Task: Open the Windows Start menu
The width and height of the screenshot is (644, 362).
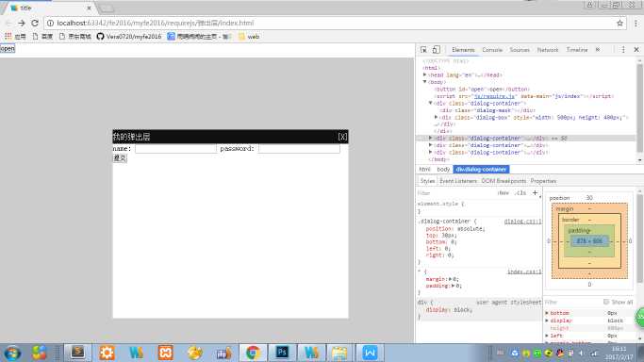Action: pyautogui.click(x=12, y=353)
